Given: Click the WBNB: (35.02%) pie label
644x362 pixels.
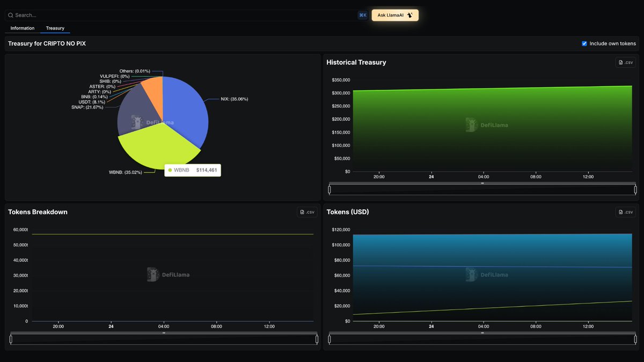Looking at the screenshot, I should click(126, 172).
